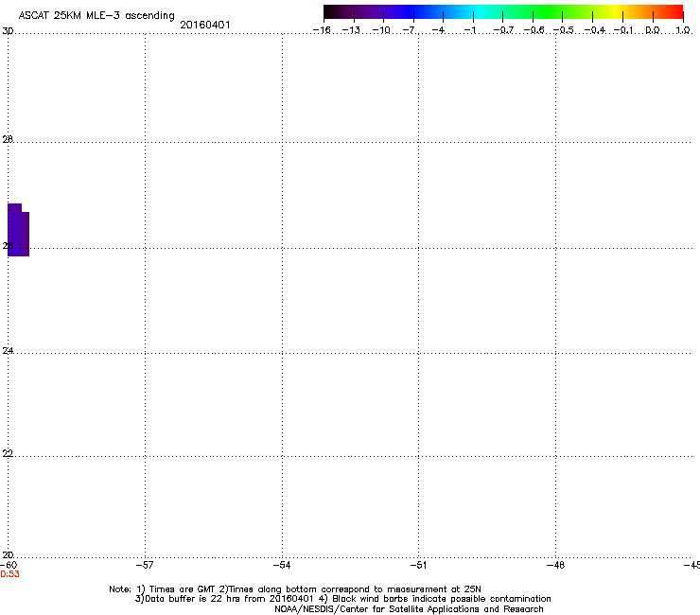Click the purple data swath near 26N

click(x=18, y=230)
